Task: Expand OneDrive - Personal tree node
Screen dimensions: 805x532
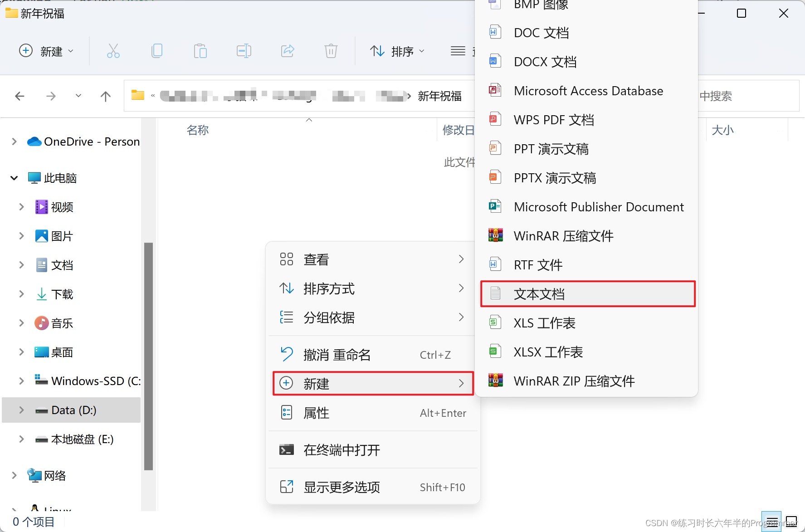Action: [15, 142]
